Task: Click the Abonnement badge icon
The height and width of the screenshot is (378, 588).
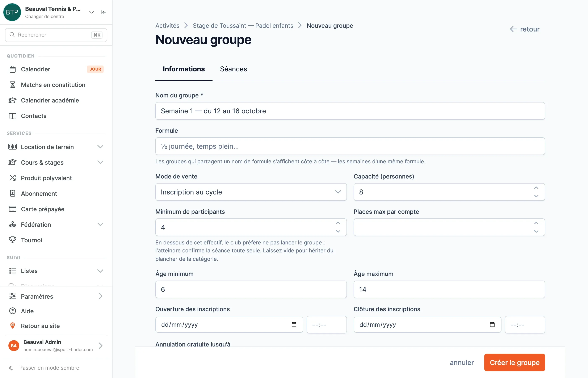Action: (13, 193)
